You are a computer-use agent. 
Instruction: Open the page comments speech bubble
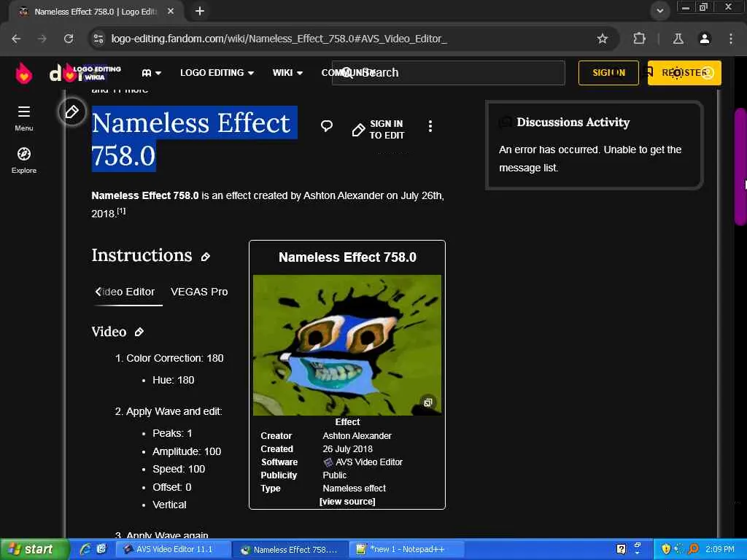[327, 125]
